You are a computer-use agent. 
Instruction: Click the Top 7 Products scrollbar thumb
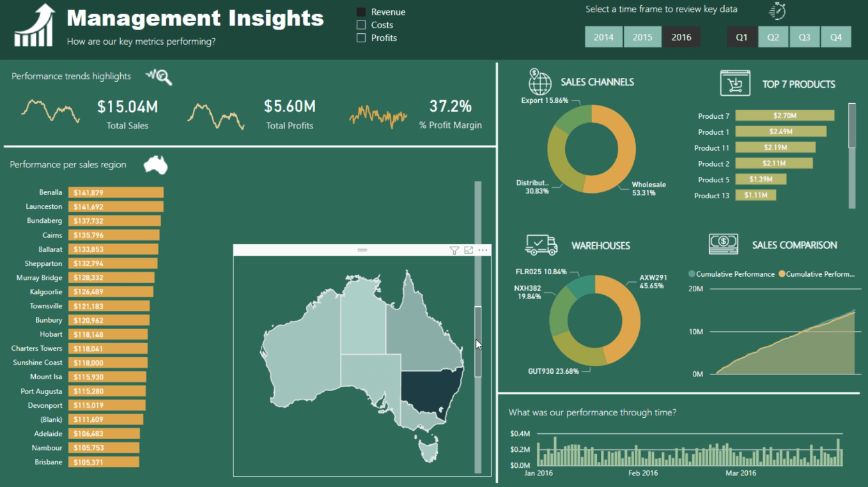click(x=852, y=125)
